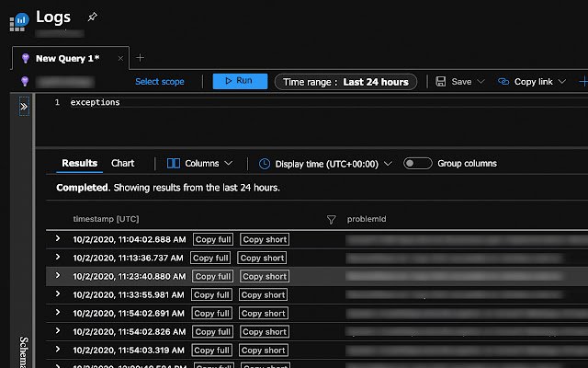Open Select scope link
The width and height of the screenshot is (588, 368).
[160, 82]
